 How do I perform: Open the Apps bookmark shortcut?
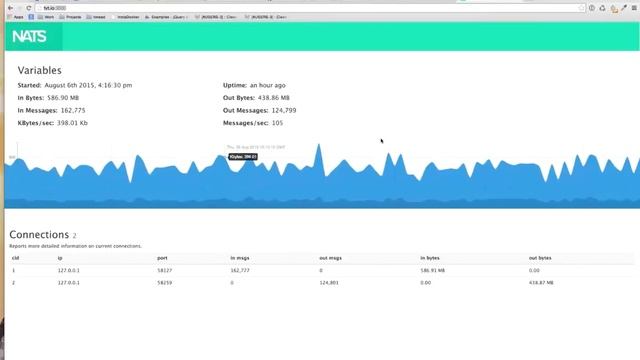(x=16, y=17)
